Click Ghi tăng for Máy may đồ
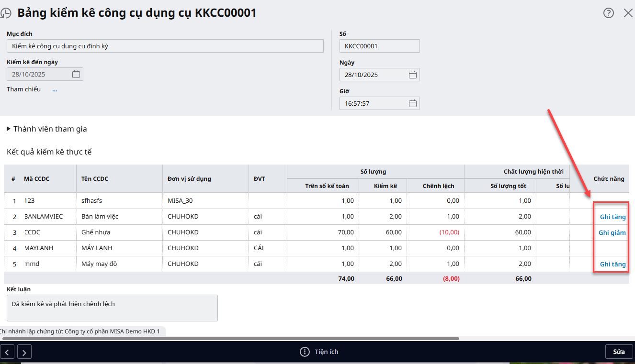This screenshot has width=635, height=364. pyautogui.click(x=612, y=264)
